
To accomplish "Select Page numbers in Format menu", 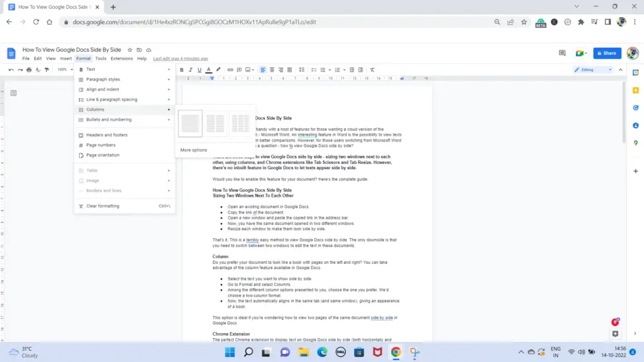I will coord(125,145).
